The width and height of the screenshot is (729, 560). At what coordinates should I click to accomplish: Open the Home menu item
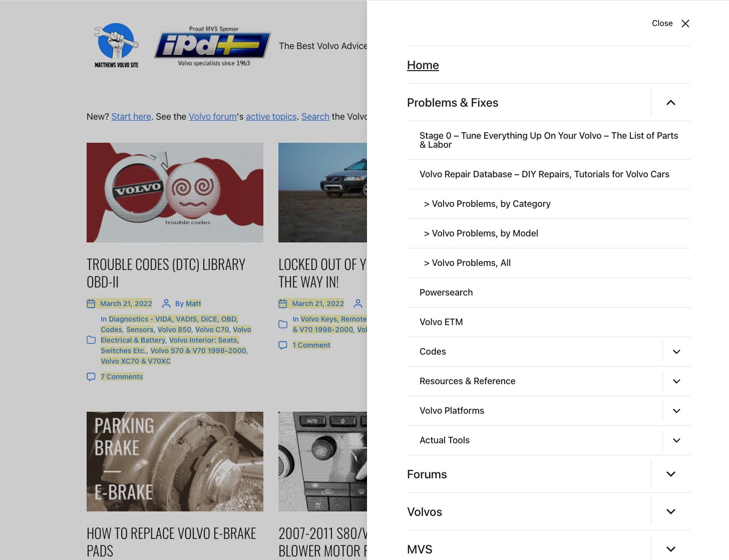point(423,65)
